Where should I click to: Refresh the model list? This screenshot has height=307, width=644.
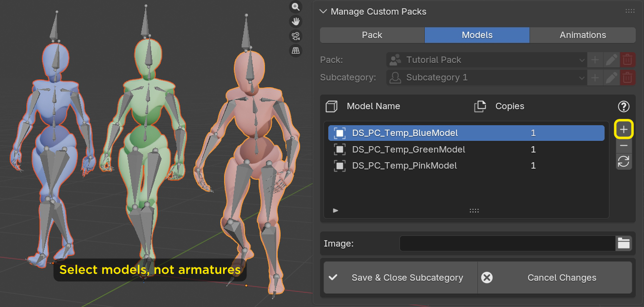624,162
